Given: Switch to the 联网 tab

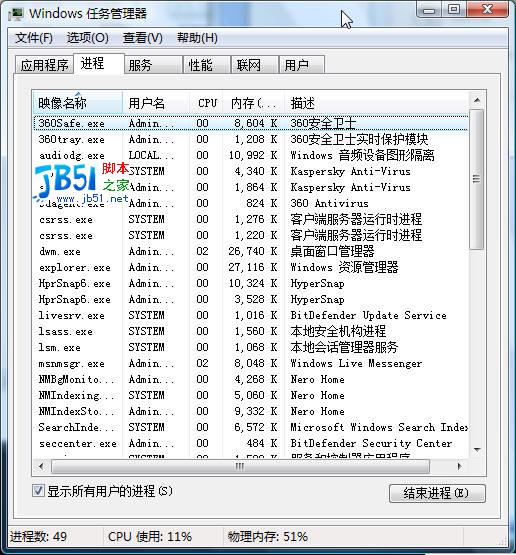Looking at the screenshot, I should (254, 65).
